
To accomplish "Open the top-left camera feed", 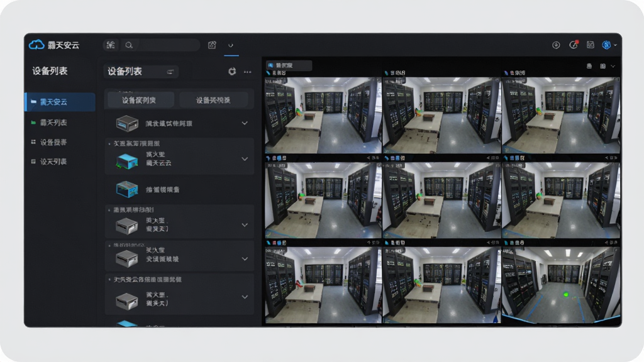I will coord(323,115).
